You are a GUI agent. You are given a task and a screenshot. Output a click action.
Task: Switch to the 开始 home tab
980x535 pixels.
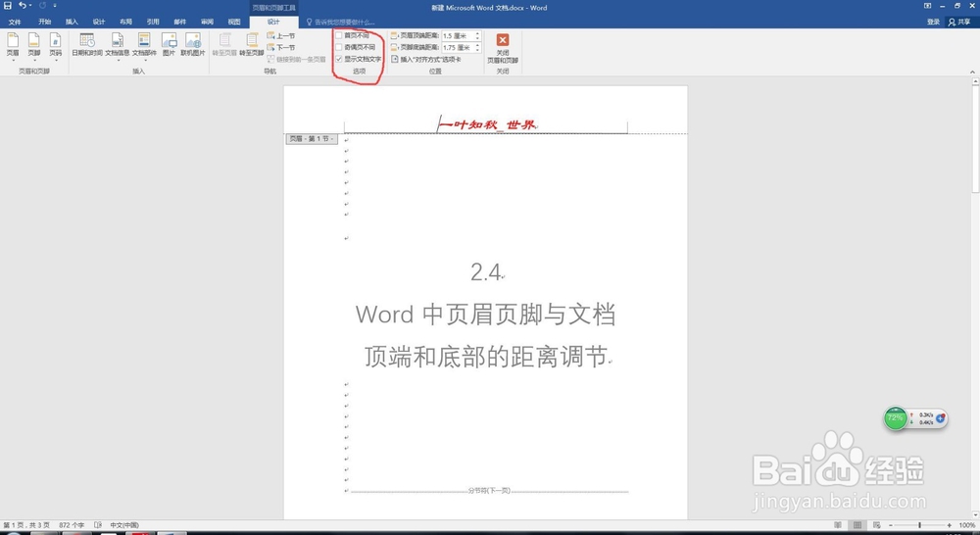44,22
